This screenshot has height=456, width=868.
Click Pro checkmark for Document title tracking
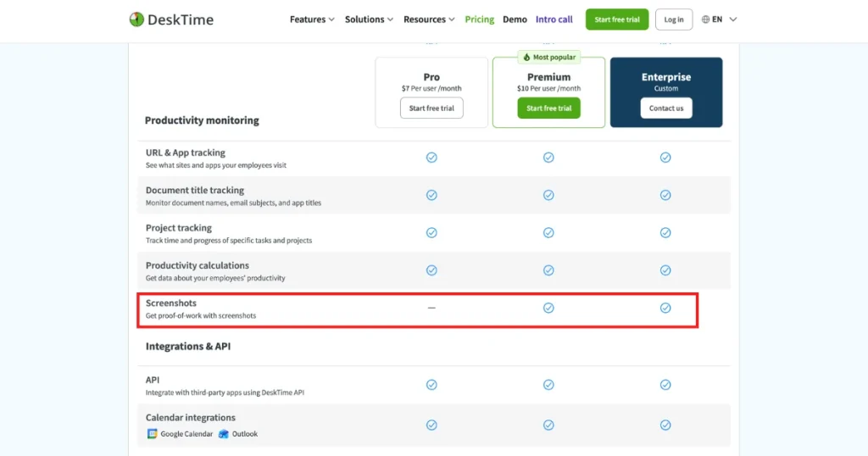tap(431, 195)
